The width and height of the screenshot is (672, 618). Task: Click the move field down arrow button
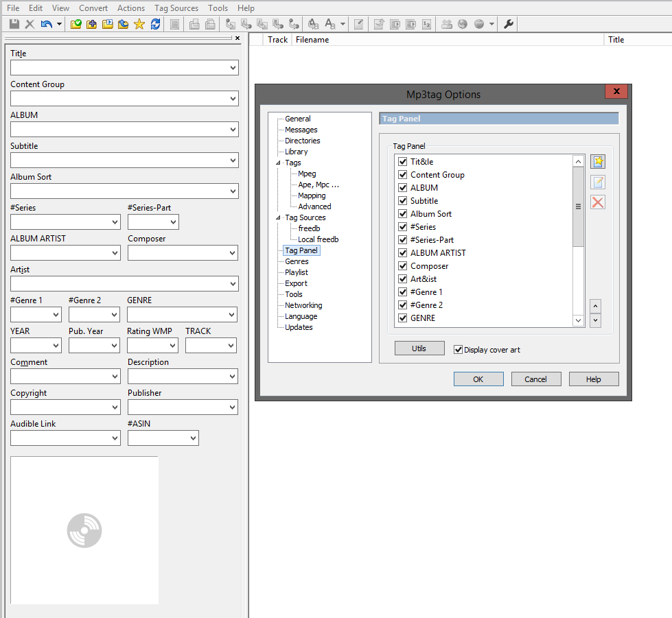pos(595,320)
